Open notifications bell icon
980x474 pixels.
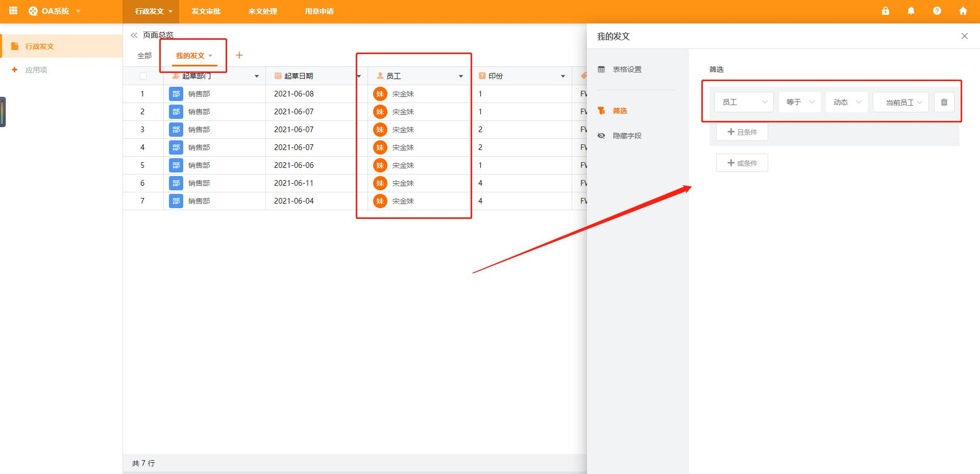pyautogui.click(x=911, y=11)
